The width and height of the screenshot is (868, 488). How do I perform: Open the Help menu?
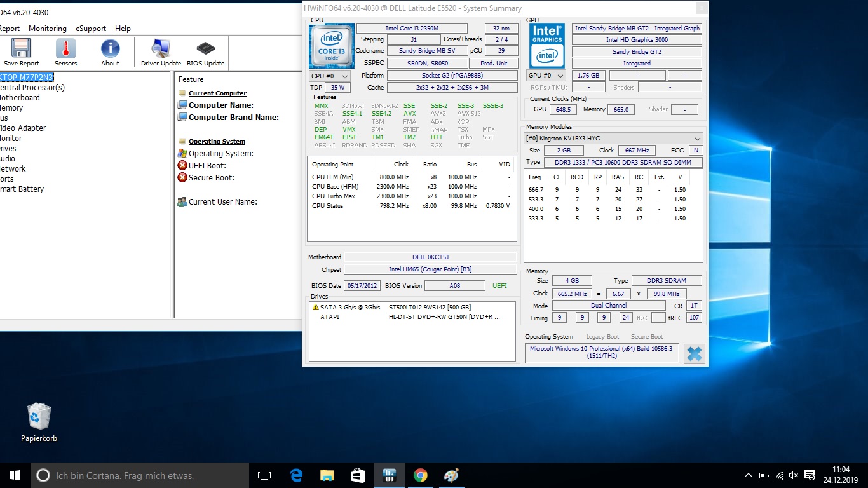click(x=123, y=29)
